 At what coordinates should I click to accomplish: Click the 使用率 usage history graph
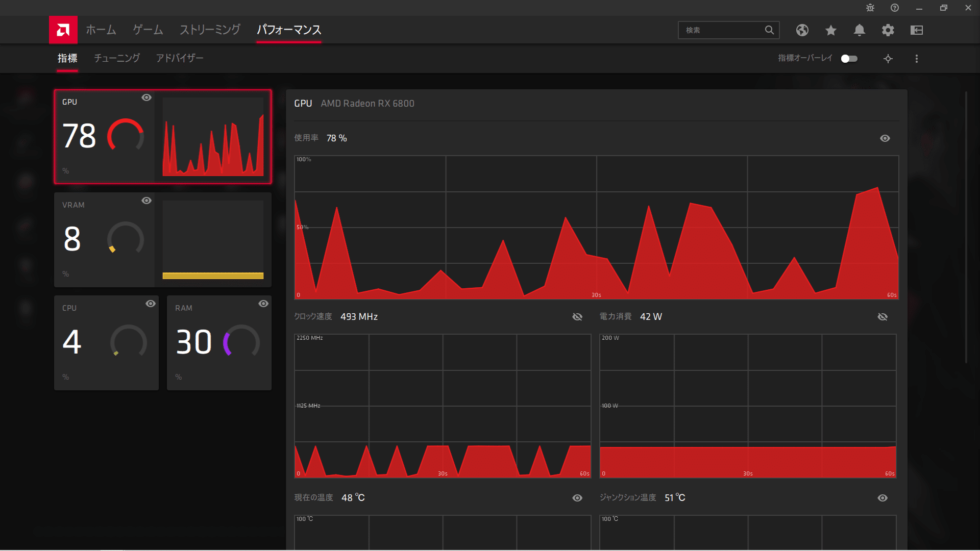(596, 227)
